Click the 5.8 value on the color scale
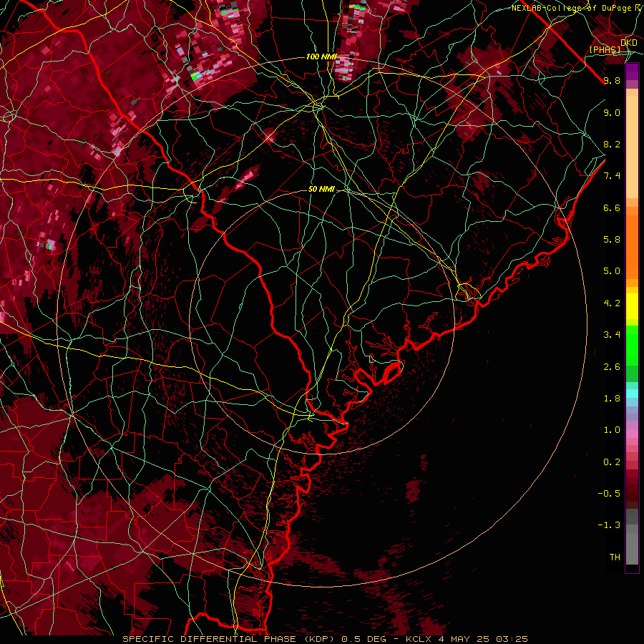This screenshot has width=644, height=644. 612,240
